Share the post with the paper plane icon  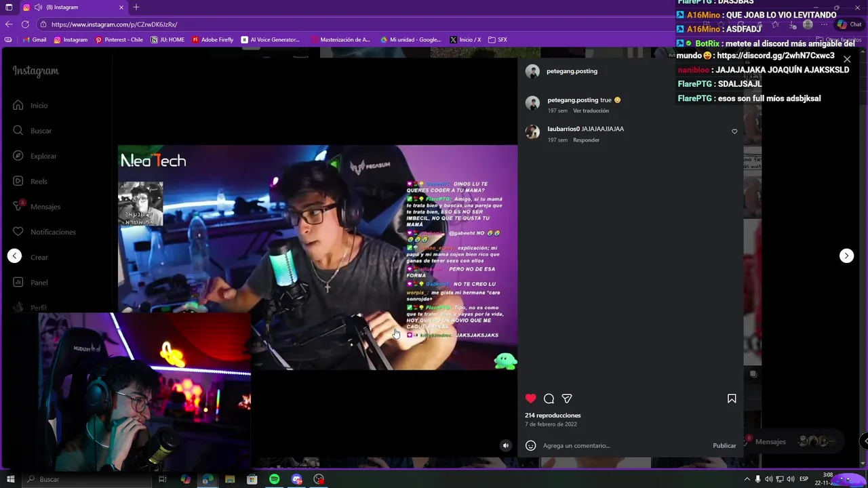tap(567, 399)
